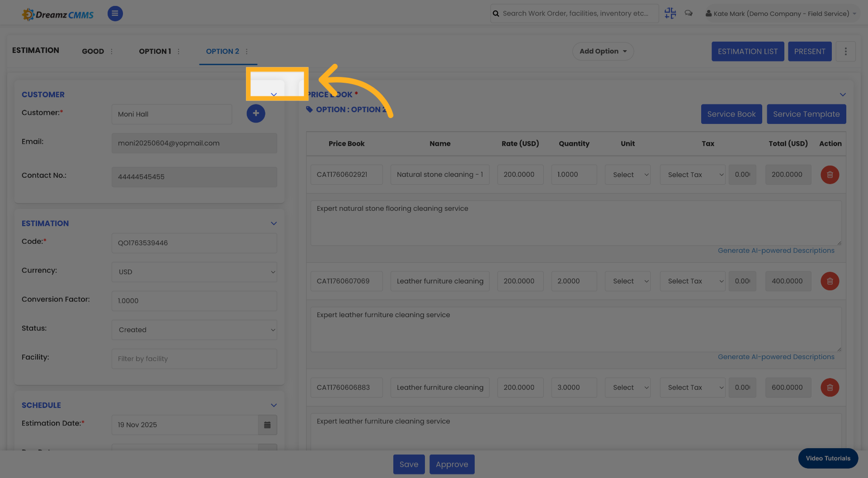The width and height of the screenshot is (868, 478).
Task: Open the chat messages icon
Action: [689, 13]
